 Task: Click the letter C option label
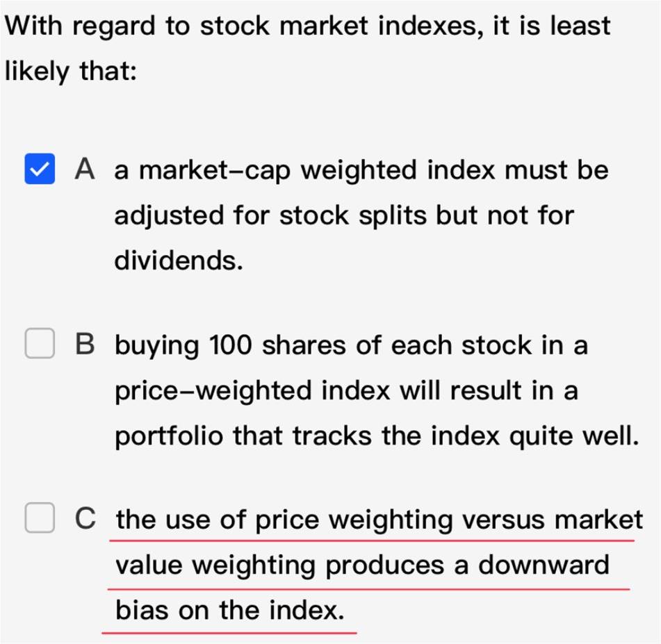coord(85,518)
